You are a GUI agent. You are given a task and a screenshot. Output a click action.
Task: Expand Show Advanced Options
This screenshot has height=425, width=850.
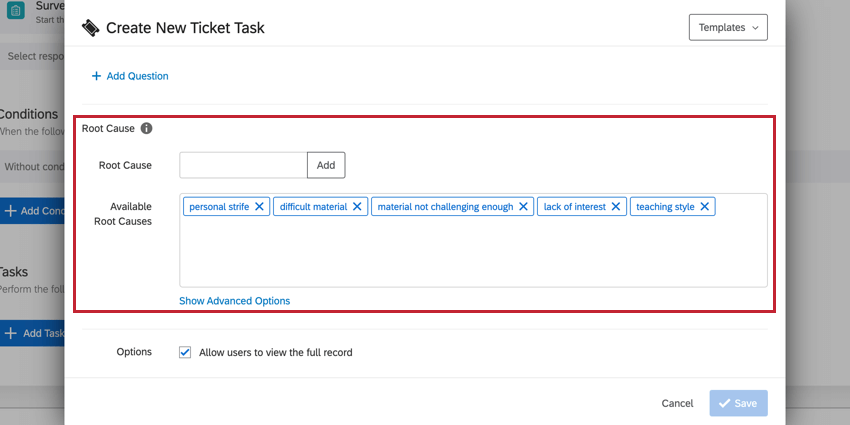pyautogui.click(x=235, y=301)
